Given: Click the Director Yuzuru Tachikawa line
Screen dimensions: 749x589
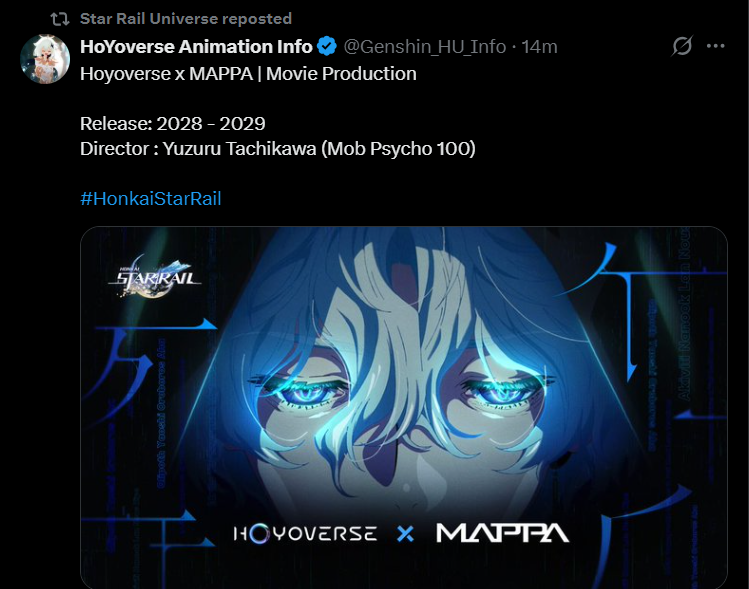Looking at the screenshot, I should click(278, 149).
